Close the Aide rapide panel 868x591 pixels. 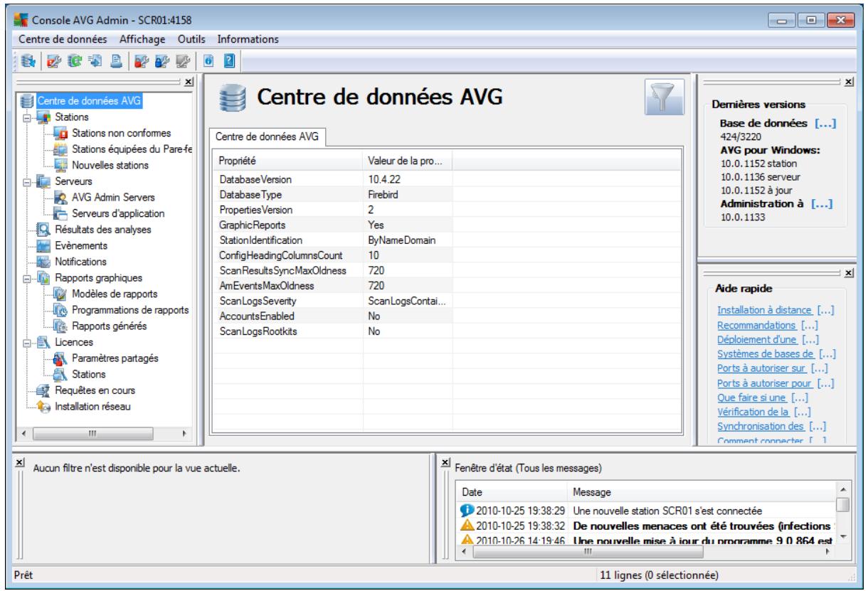click(850, 273)
